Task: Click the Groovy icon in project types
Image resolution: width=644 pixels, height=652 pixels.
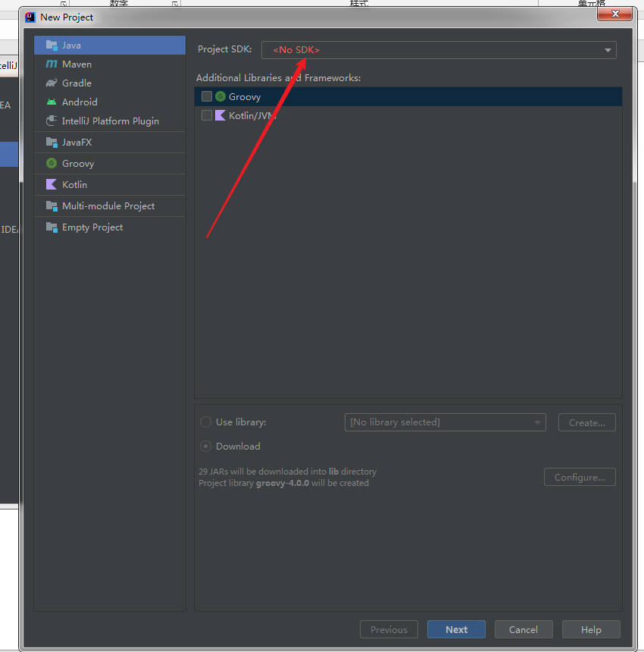Action: click(x=52, y=164)
